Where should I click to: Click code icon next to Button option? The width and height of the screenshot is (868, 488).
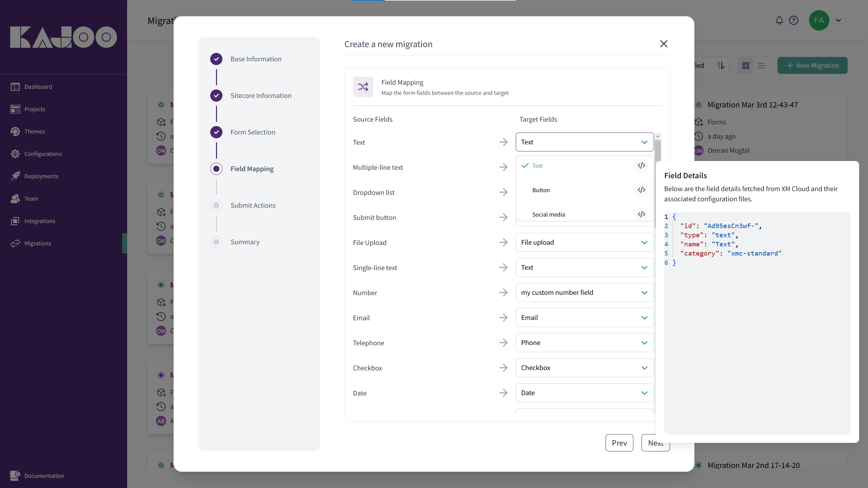tap(641, 190)
